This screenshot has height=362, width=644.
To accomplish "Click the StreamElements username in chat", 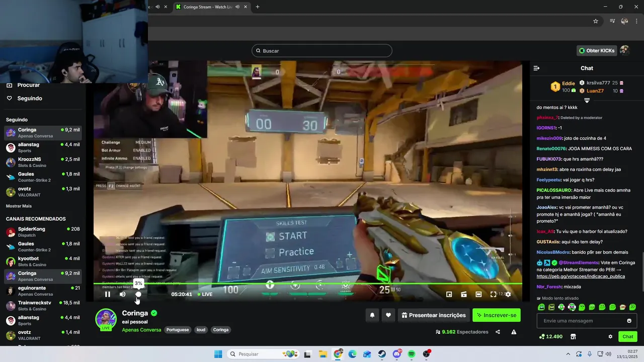I will pyautogui.click(x=579, y=262).
